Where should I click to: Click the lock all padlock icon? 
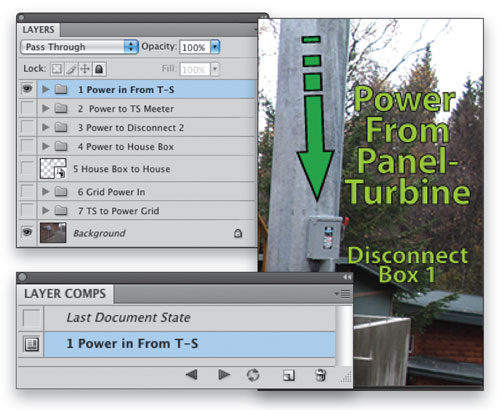[99, 69]
